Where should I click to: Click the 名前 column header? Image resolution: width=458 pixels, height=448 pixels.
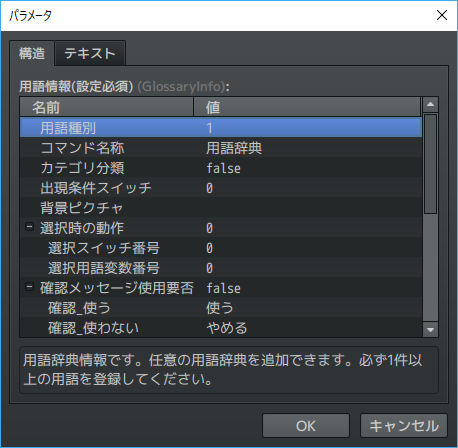point(107,107)
